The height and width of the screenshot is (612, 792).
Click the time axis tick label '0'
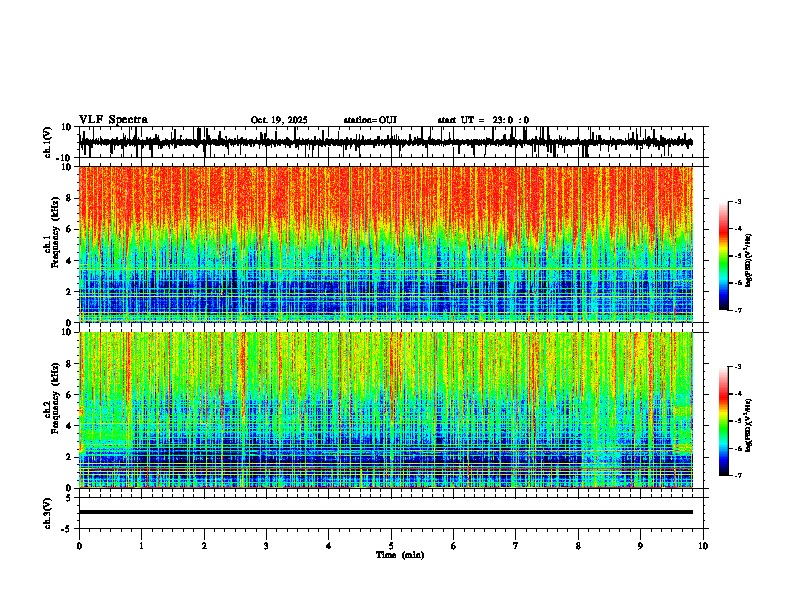(79, 546)
